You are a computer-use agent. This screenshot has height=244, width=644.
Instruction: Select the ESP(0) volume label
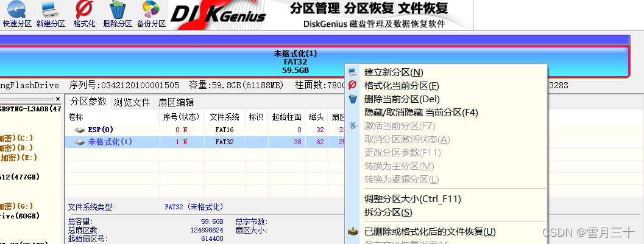[101, 130]
